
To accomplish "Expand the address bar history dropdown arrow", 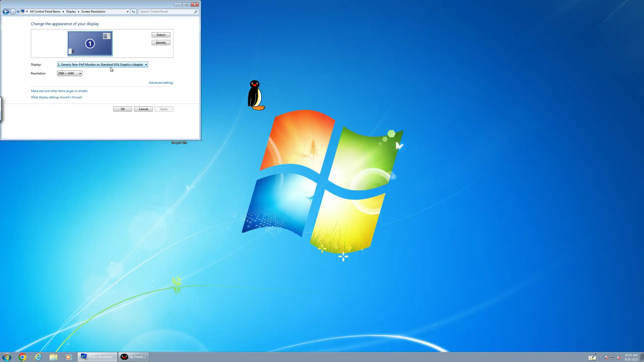I will pyautogui.click(x=128, y=12).
